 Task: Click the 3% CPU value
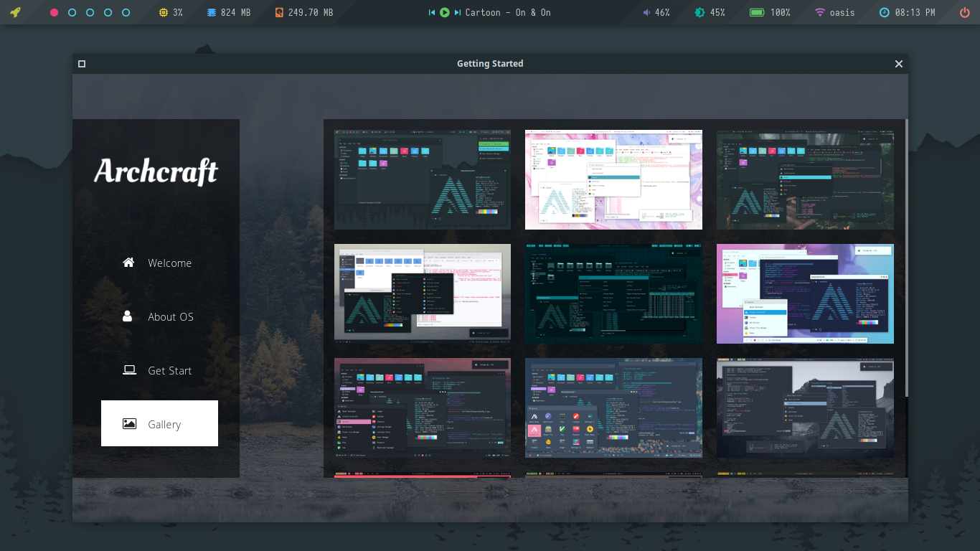tap(178, 13)
